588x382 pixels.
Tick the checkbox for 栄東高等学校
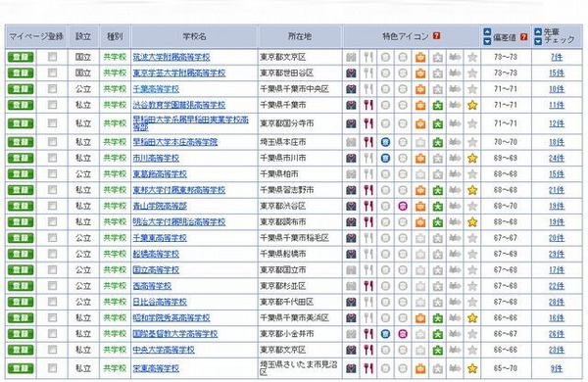pos(53,367)
